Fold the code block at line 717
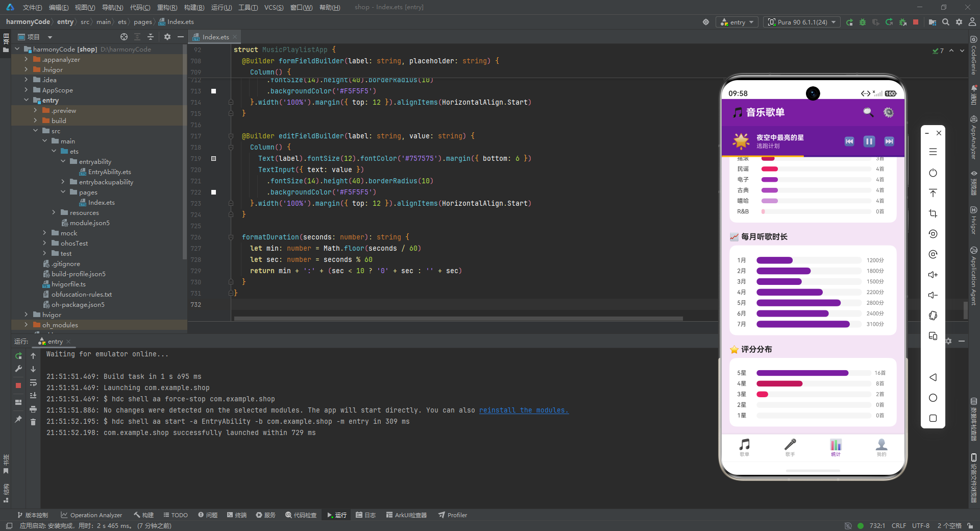The height and width of the screenshot is (531, 980). (231, 136)
